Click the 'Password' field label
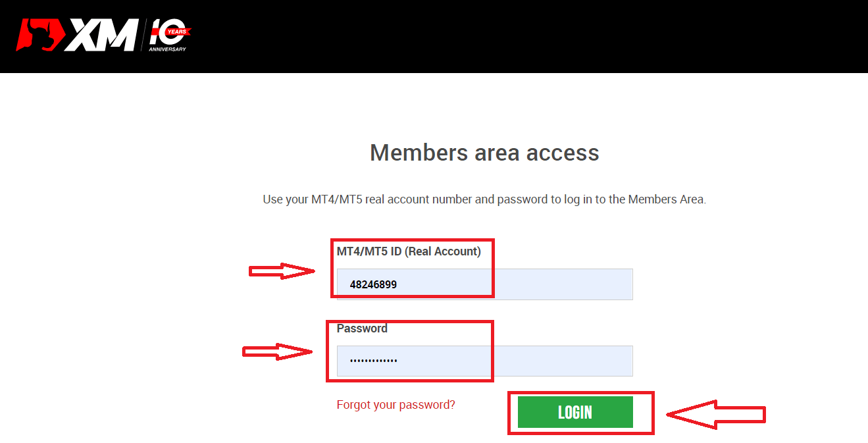Screen dimensions: 868x443 (x=362, y=328)
